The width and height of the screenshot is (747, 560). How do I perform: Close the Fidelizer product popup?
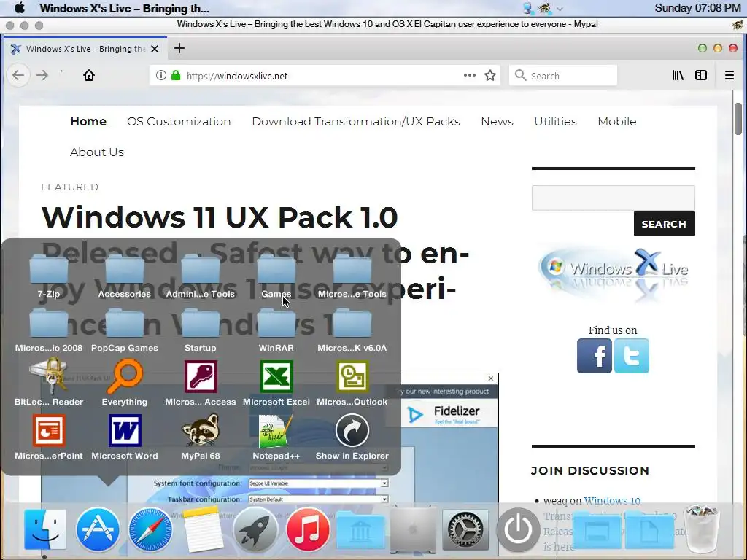491,378
